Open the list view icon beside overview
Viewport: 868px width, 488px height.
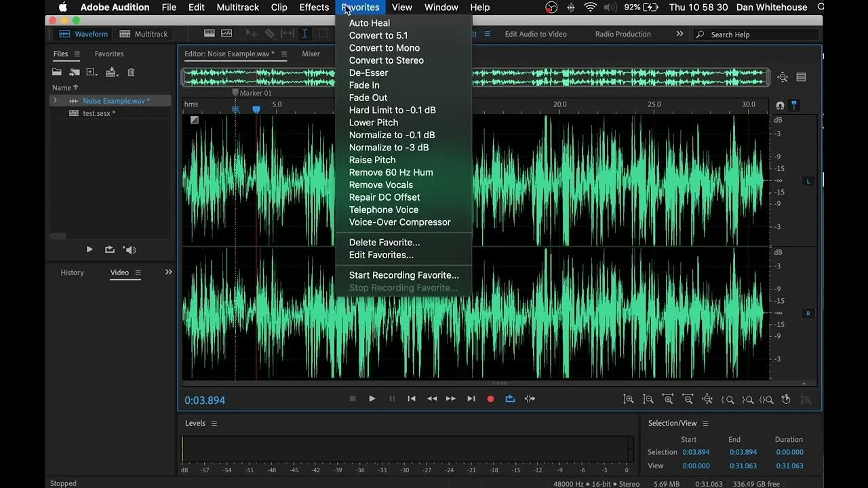[801, 77]
